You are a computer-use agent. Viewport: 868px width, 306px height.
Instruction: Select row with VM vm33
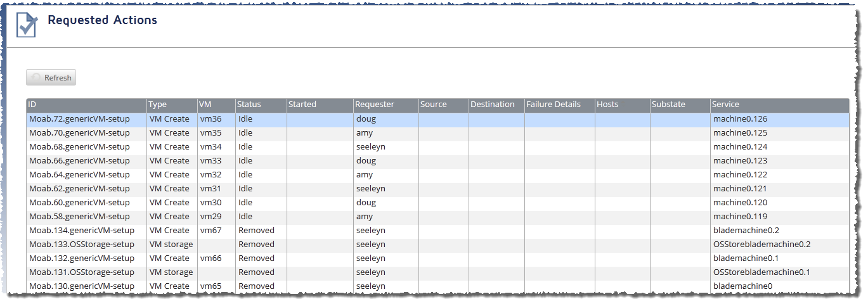437,161
